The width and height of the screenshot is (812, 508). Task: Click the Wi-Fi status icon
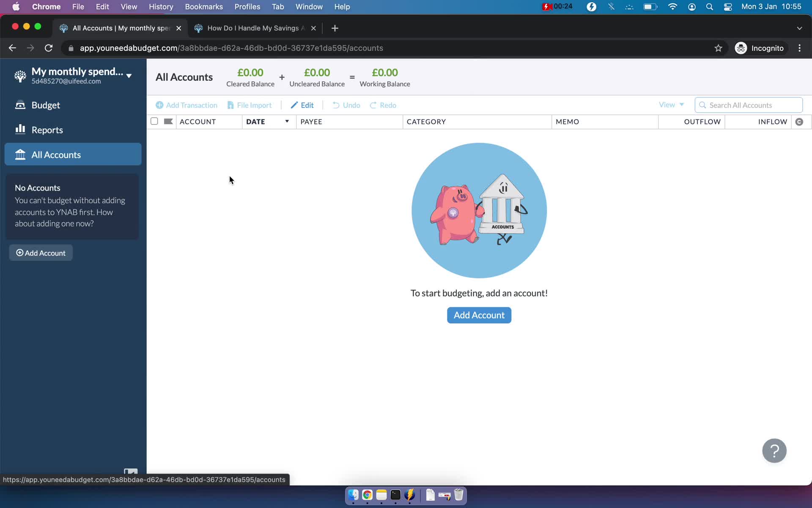(672, 6)
